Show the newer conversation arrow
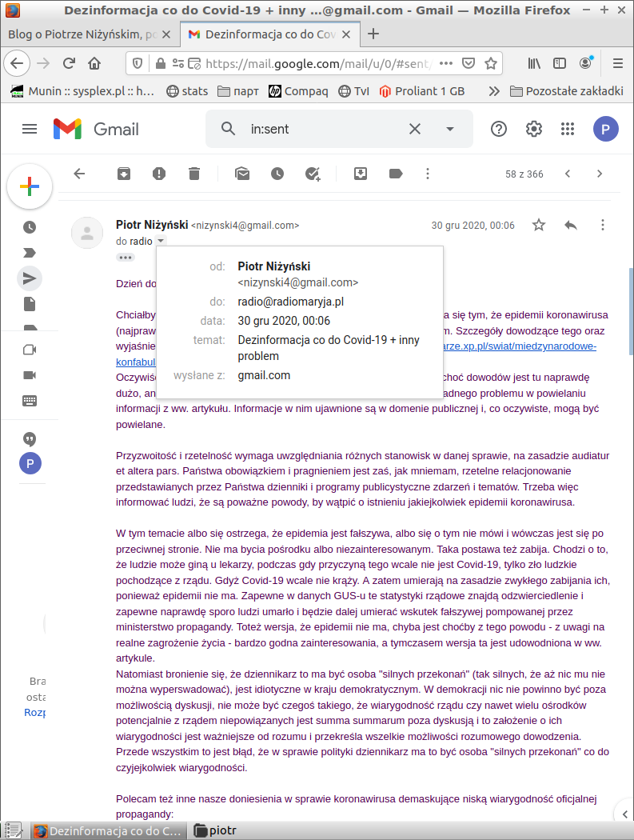Image resolution: width=634 pixels, height=840 pixels. click(568, 174)
